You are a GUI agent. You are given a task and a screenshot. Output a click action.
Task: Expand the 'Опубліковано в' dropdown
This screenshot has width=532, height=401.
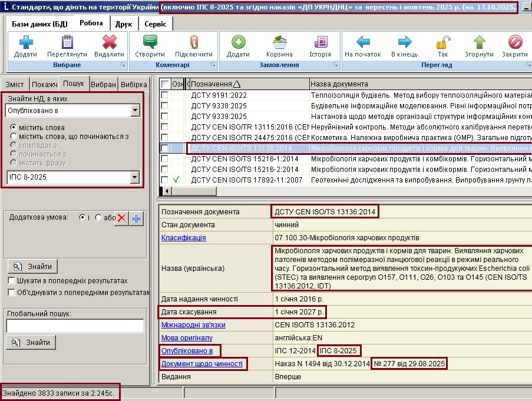click(135, 110)
